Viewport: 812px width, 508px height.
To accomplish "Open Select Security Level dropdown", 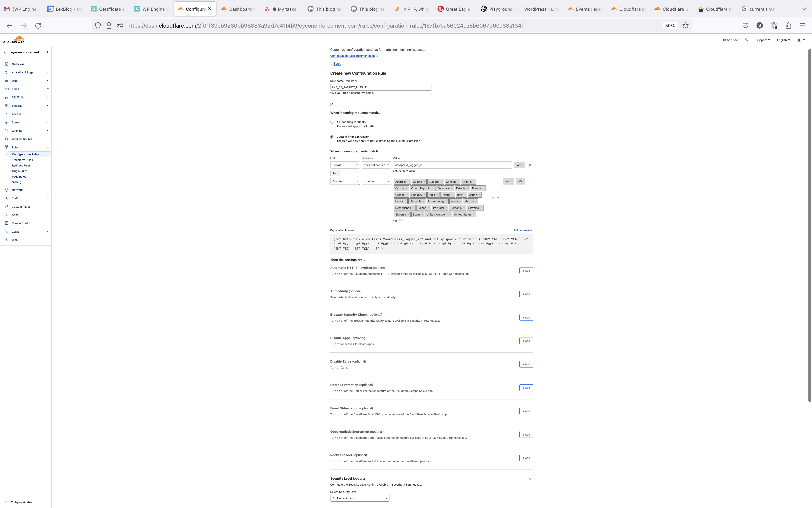I will click(x=360, y=498).
